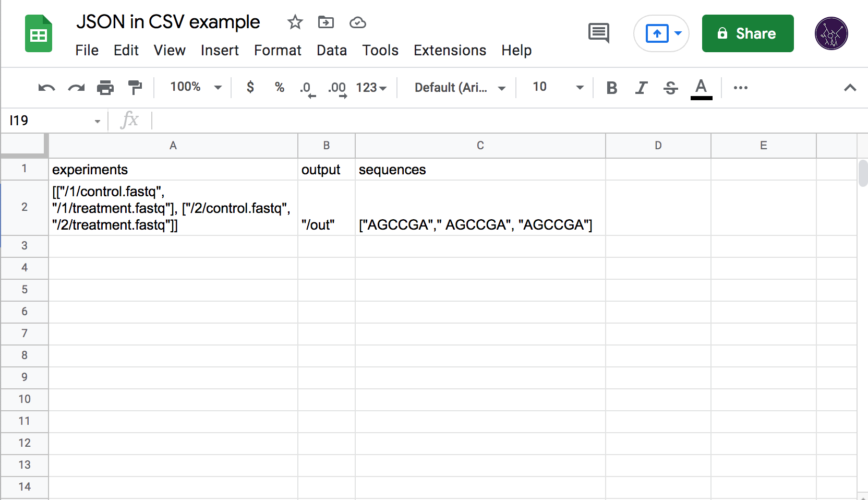Decrease decimal places

(x=308, y=87)
